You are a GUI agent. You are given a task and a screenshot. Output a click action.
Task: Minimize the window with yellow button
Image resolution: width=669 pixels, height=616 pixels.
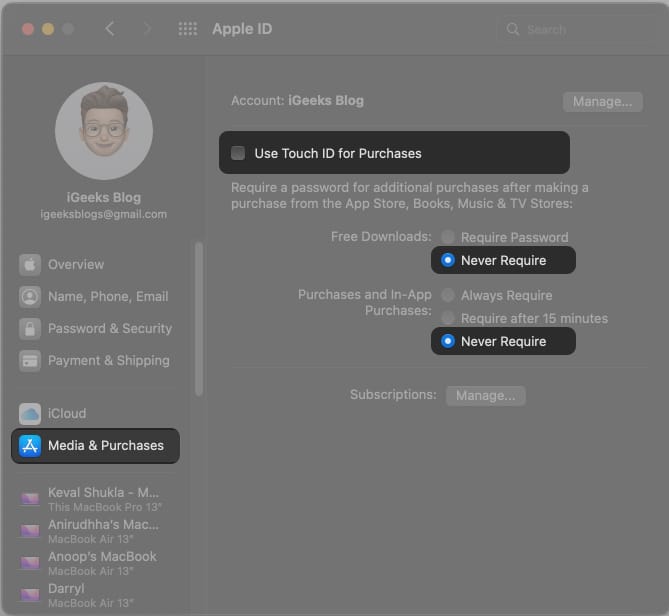(x=48, y=29)
